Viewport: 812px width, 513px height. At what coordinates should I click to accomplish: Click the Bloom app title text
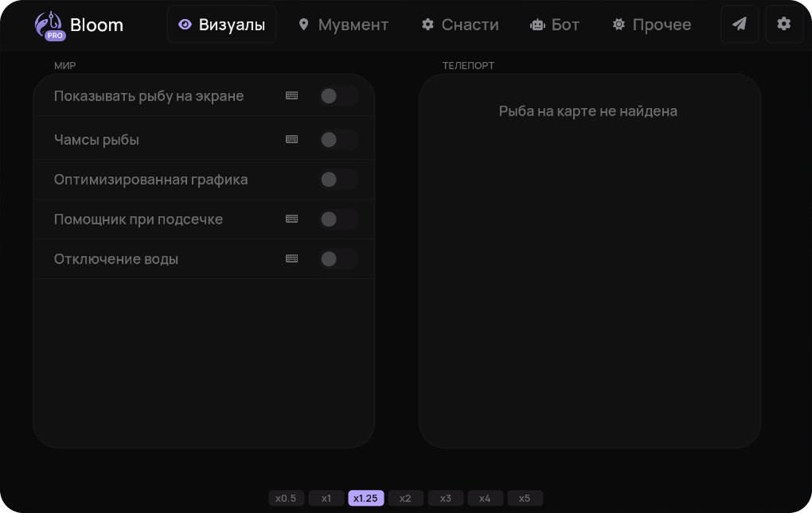tap(97, 25)
